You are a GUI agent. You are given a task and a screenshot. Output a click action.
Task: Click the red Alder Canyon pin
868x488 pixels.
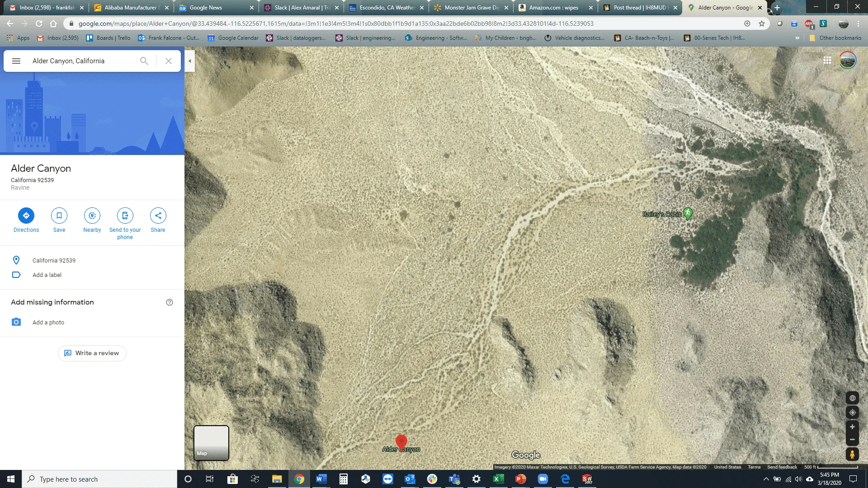(x=401, y=441)
